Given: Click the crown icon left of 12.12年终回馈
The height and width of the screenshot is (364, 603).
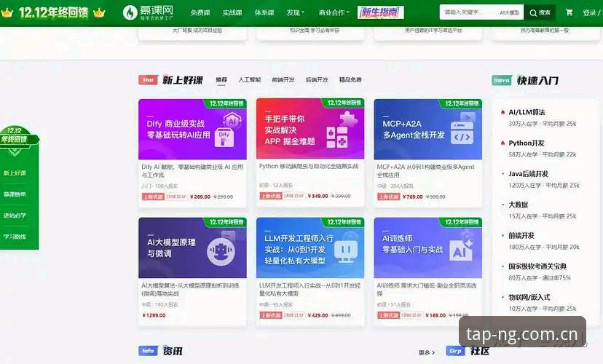Looking at the screenshot, I should pos(7,12).
